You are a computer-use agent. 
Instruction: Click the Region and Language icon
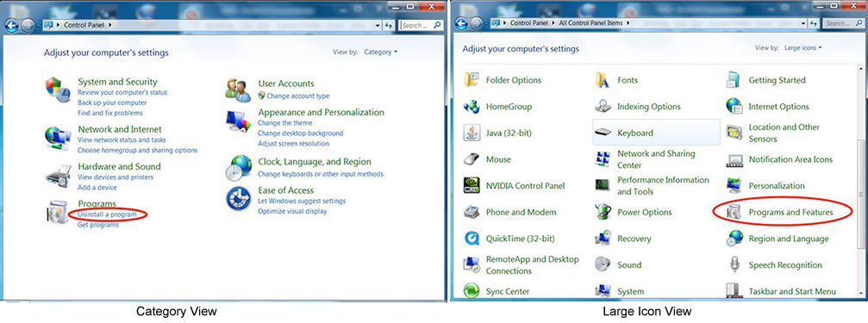734,239
